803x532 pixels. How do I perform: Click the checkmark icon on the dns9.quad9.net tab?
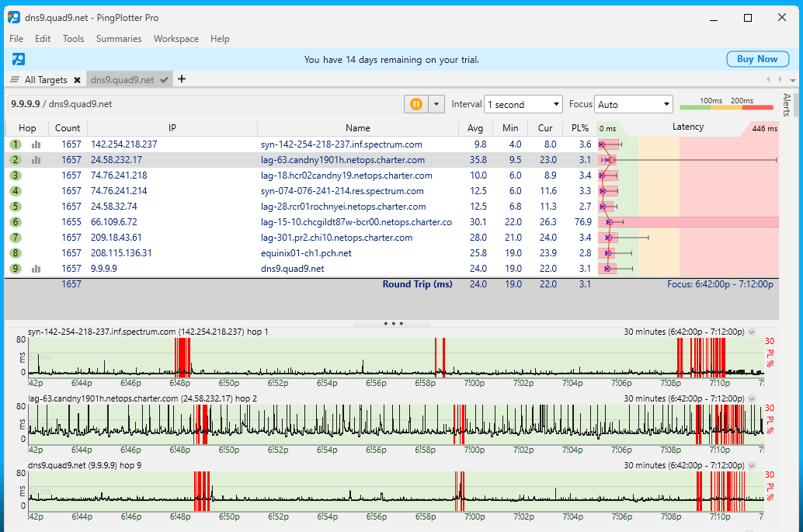coord(164,80)
